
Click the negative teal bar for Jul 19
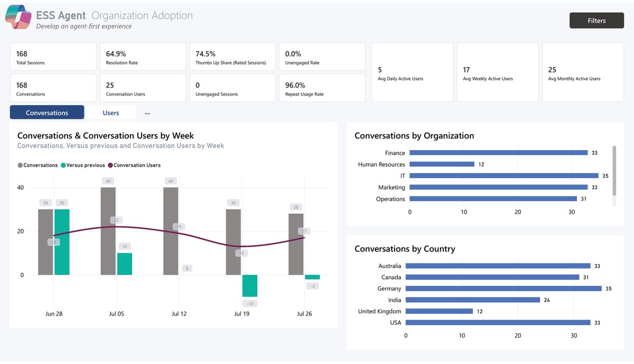pos(250,286)
